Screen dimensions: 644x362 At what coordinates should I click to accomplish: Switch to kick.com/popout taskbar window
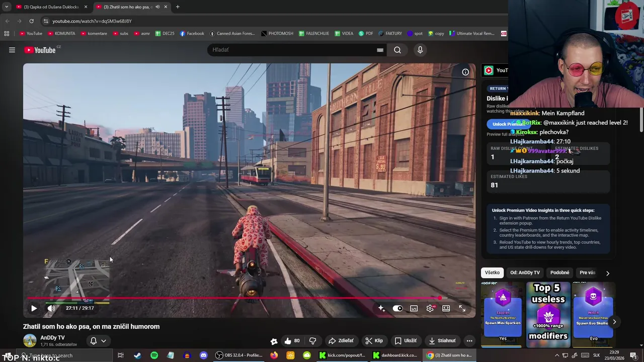342,355
